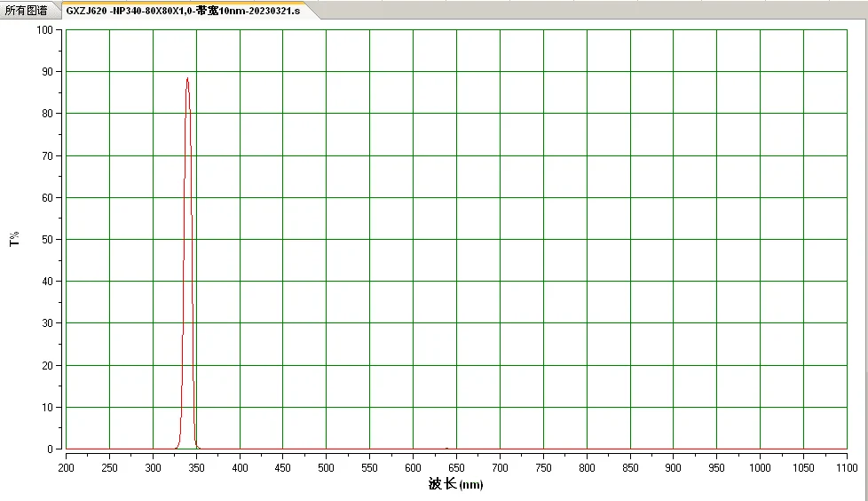Click the 1000 tick label on wavelength axis

tap(760, 468)
